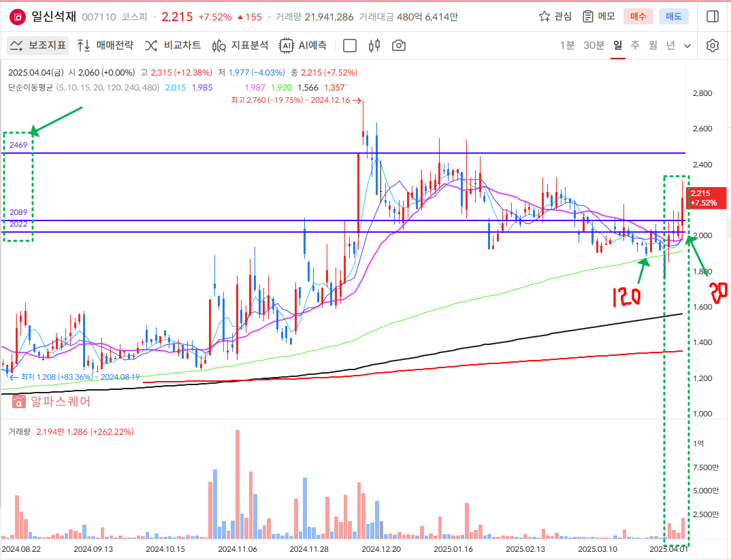Screen dimensions: 731x560
Task: Click the 2024.11.06 date axis label
Action: pyautogui.click(x=238, y=549)
